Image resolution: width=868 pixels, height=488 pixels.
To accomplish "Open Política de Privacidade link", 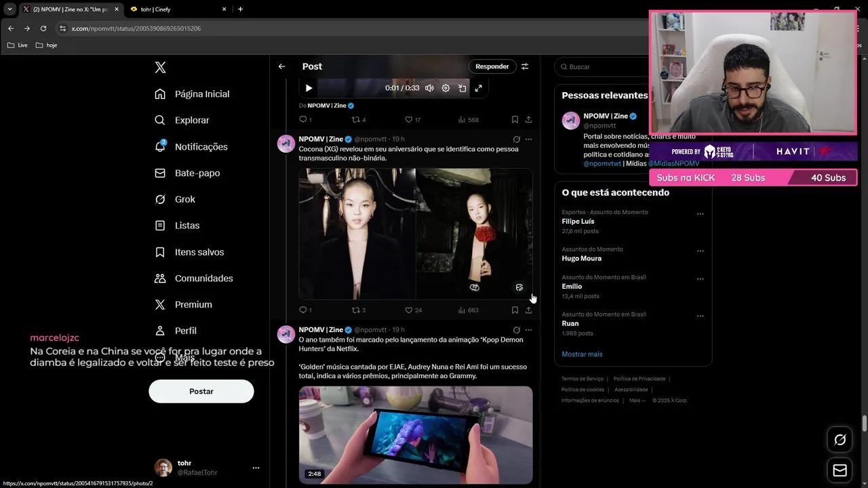I will [639, 379].
